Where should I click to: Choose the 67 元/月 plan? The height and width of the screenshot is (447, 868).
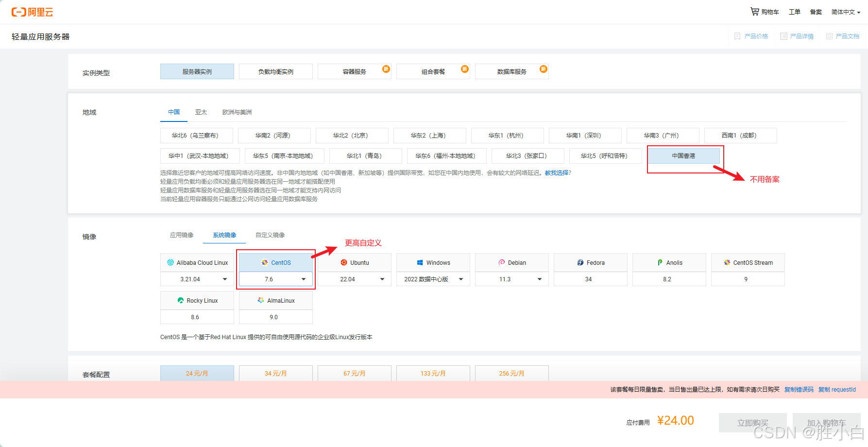(x=355, y=373)
